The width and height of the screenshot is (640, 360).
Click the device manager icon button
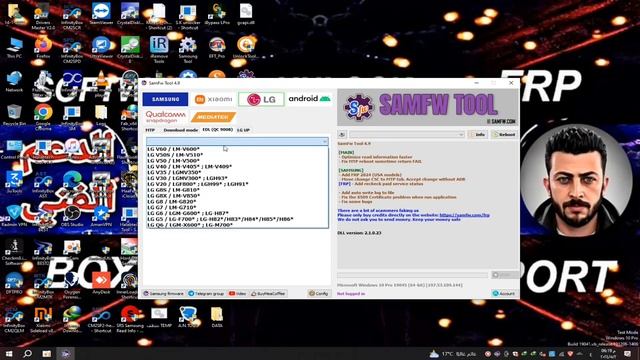(x=342, y=134)
